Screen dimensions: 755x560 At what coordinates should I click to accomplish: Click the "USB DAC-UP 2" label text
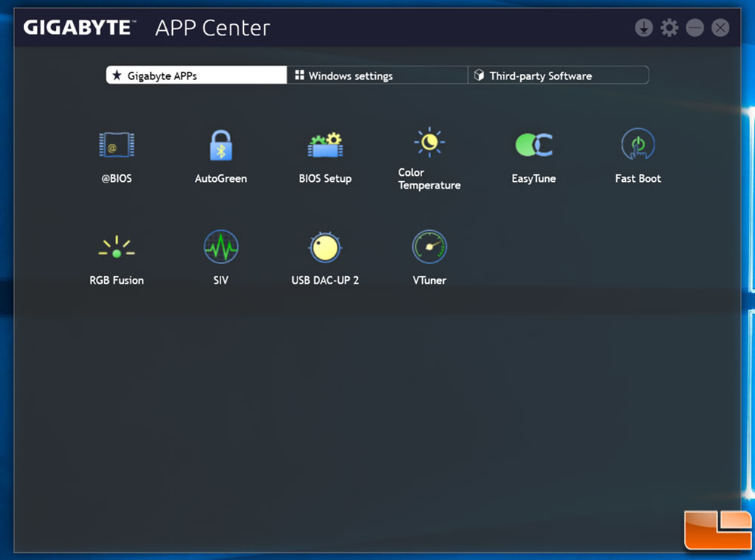click(325, 280)
